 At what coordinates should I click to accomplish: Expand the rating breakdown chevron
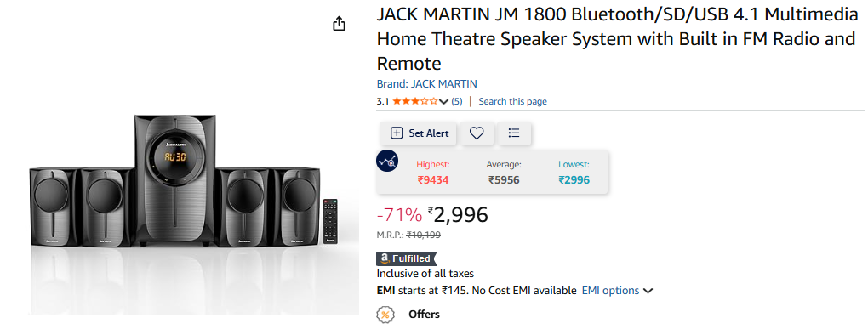coord(443,101)
